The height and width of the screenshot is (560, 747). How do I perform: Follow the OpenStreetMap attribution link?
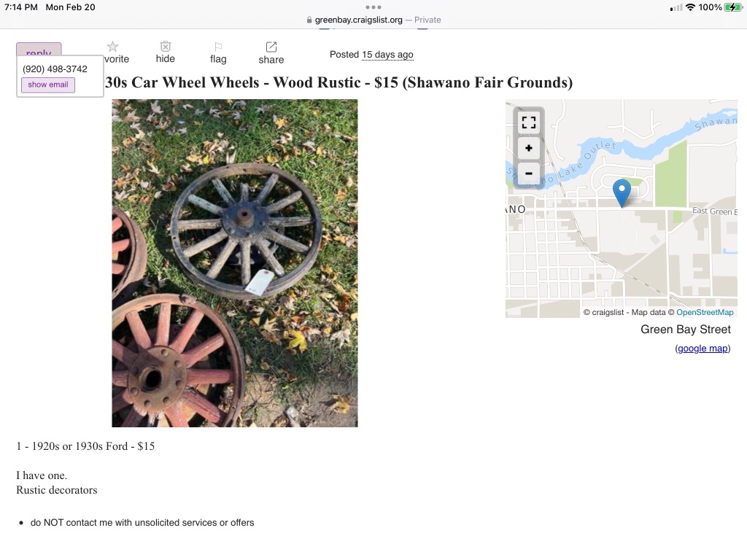click(704, 312)
